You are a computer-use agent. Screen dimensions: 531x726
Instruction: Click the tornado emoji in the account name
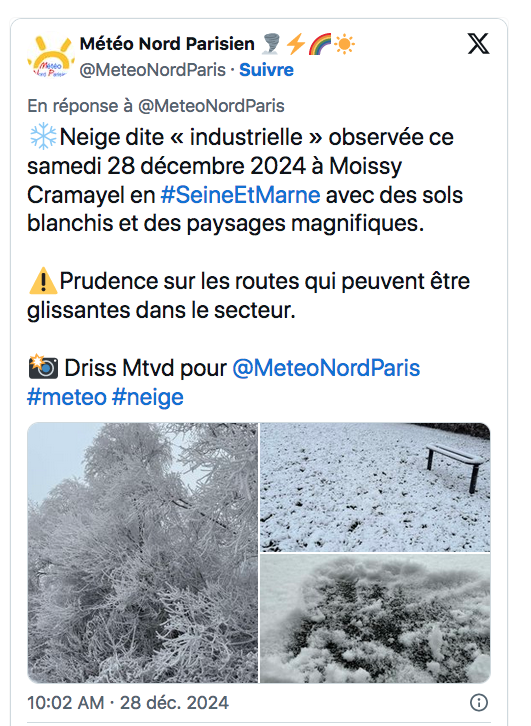point(271,44)
